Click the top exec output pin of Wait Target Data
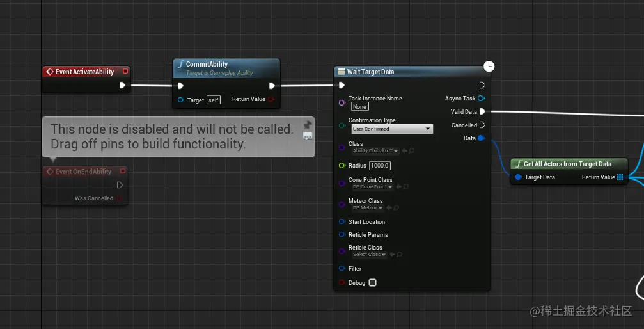This screenshot has width=644, height=329. coord(482,85)
